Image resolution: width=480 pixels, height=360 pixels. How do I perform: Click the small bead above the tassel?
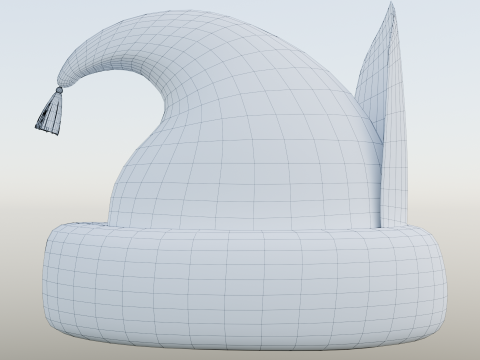(59, 90)
